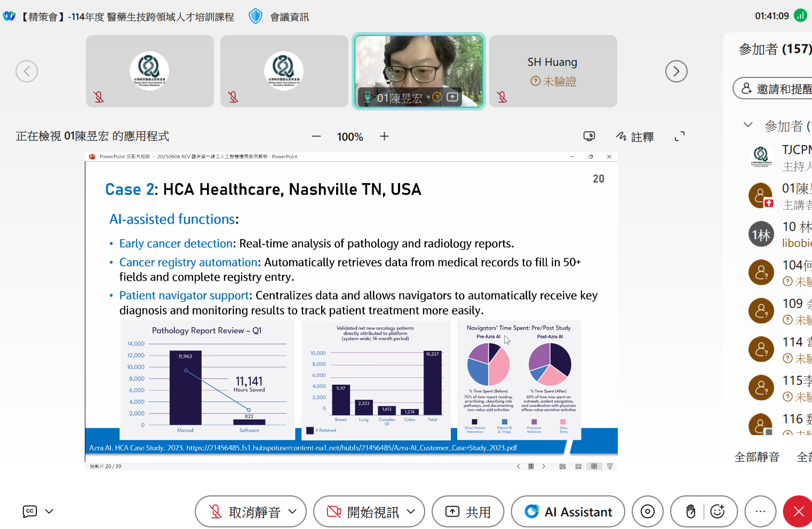Toggle raise hand
The width and height of the screenshot is (812, 529).
click(x=691, y=511)
